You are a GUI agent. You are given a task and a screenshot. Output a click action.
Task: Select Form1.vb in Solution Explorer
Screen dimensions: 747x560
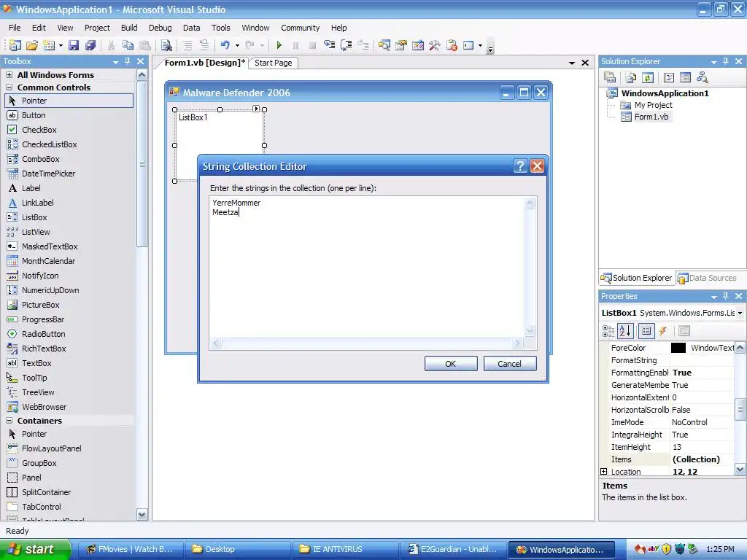(x=651, y=117)
